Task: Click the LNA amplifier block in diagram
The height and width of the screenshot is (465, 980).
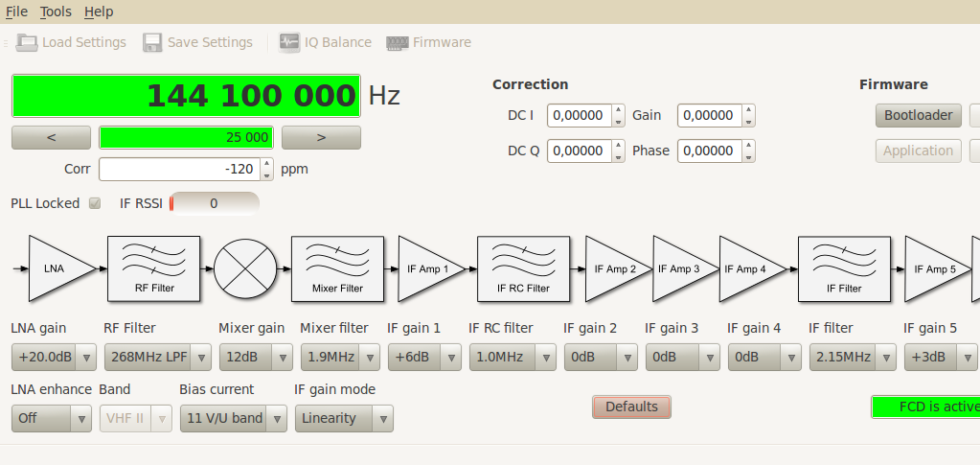Action: pos(62,268)
